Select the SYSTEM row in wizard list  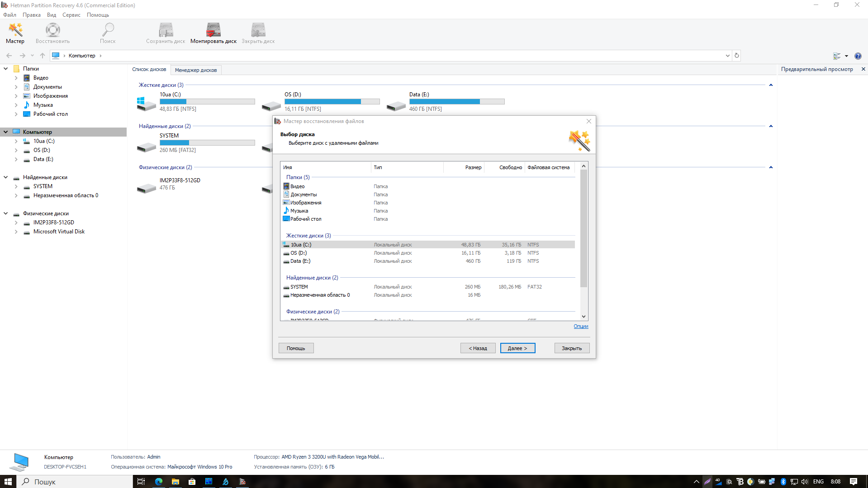click(299, 287)
